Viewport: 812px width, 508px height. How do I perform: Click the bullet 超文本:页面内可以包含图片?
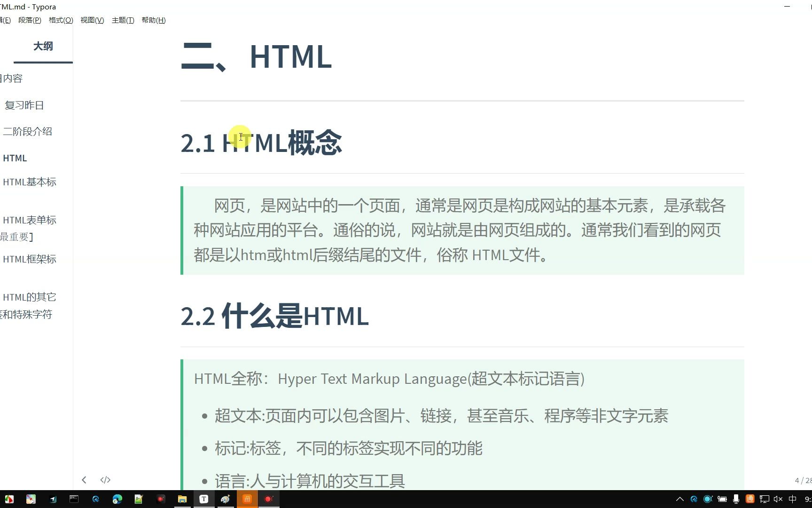442,416
